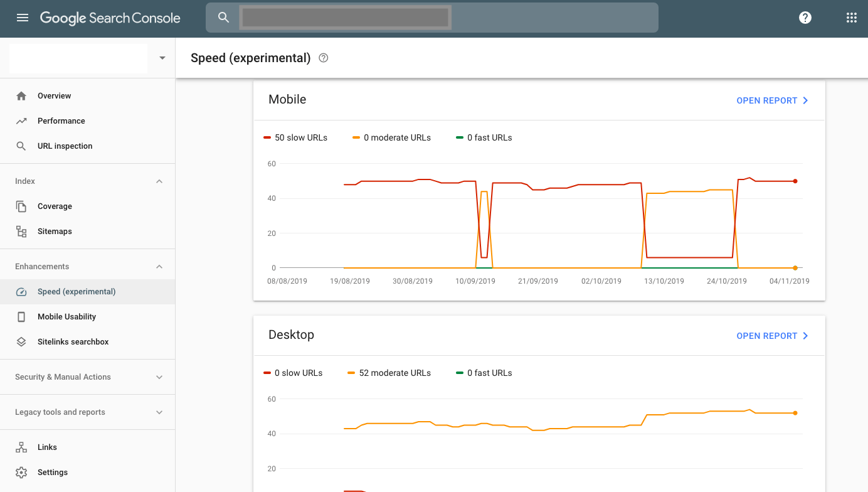Click the search magnifier icon in top bar
868x492 pixels.
(x=223, y=18)
